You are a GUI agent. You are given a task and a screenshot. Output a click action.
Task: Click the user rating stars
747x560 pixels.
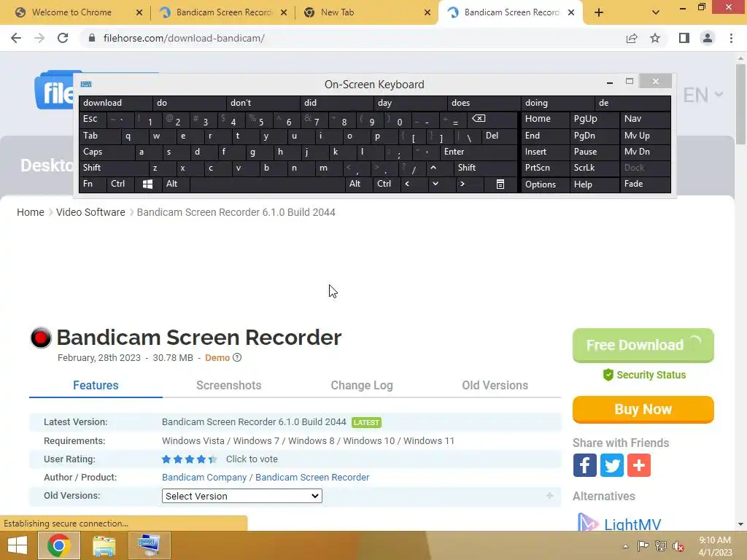(x=189, y=459)
